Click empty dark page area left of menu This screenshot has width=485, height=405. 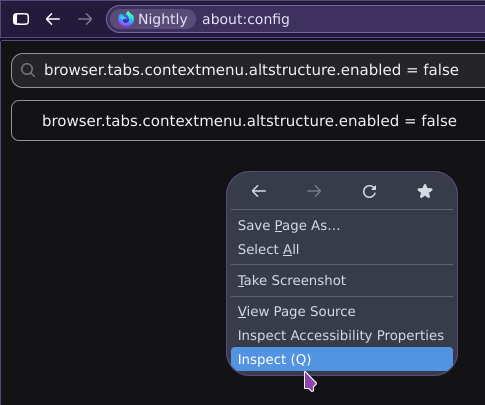[113, 267]
